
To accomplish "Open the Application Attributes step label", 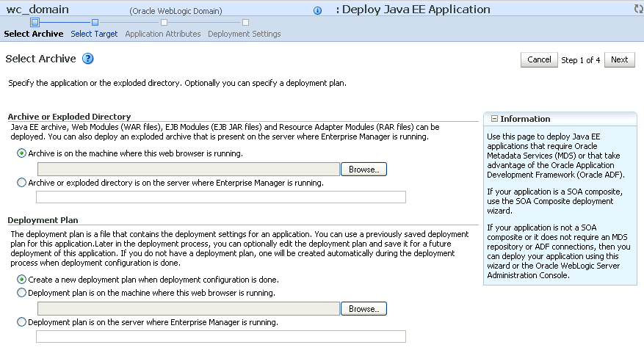I will (162, 34).
